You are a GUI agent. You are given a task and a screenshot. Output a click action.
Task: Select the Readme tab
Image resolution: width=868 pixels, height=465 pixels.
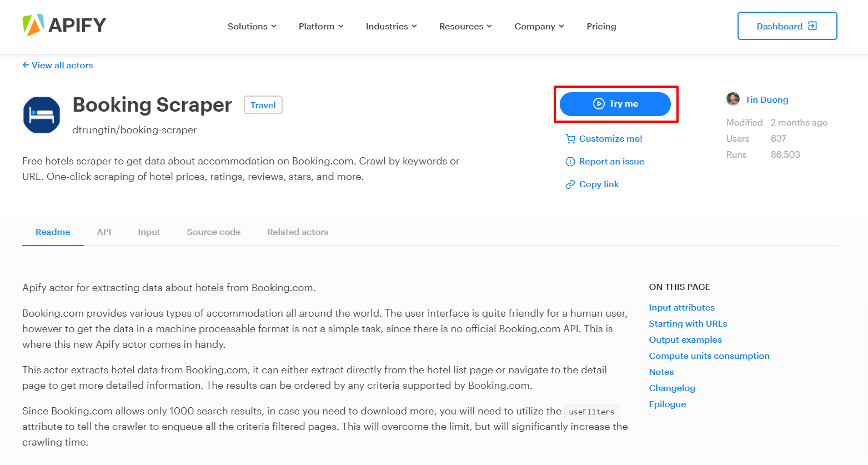(53, 232)
